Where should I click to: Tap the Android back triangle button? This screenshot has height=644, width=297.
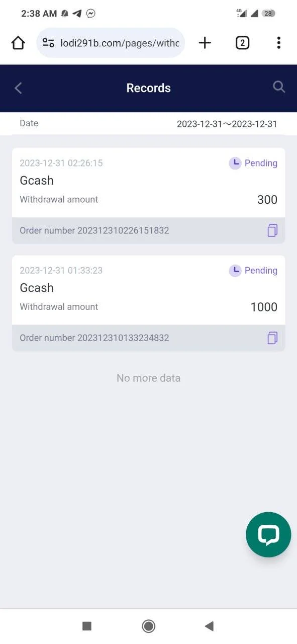210,626
